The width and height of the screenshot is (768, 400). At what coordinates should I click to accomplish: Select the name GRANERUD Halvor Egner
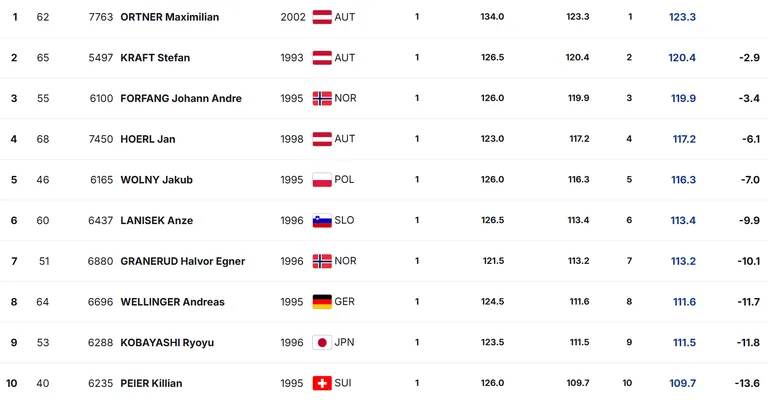183,261
